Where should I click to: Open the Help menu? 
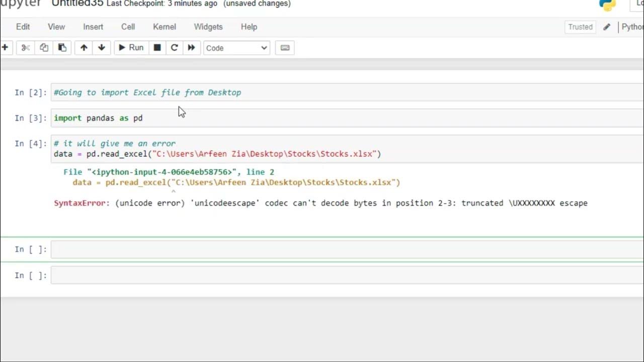[x=249, y=27]
